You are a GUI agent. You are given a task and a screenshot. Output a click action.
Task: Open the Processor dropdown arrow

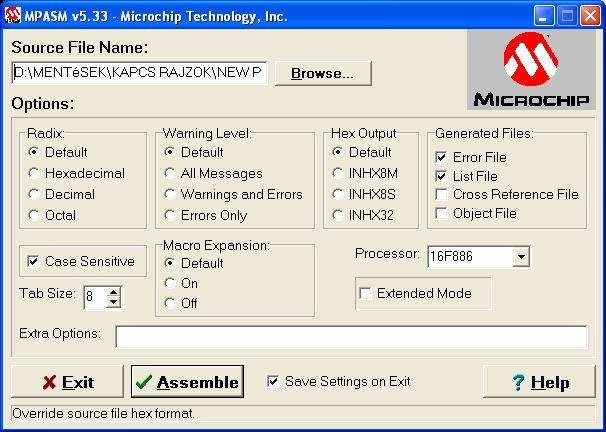(521, 257)
